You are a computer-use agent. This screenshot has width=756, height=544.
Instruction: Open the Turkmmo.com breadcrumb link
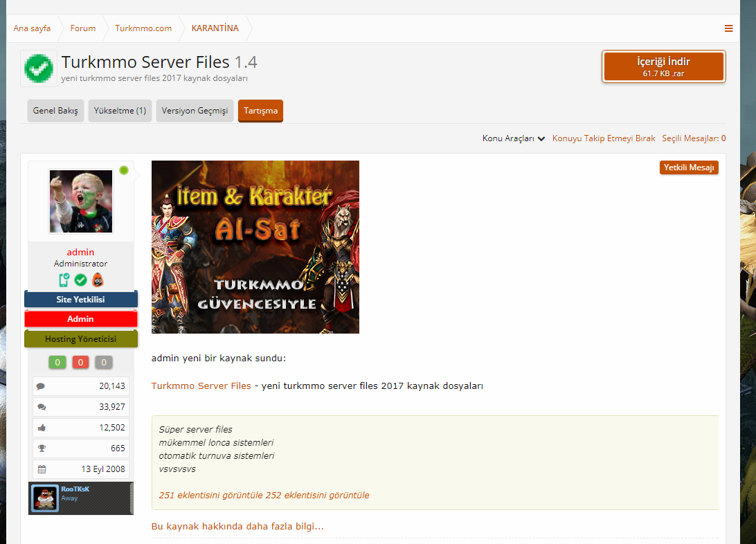tap(143, 28)
